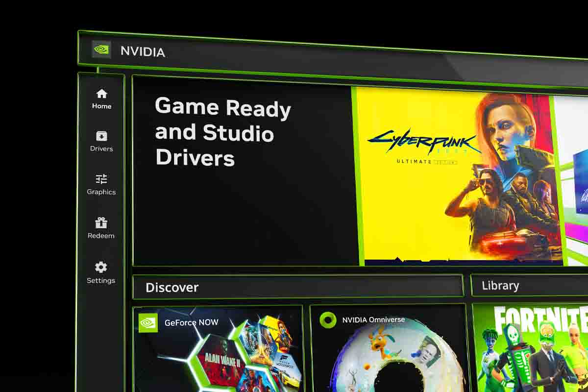Open Graphics settings sliders icon

point(101,179)
